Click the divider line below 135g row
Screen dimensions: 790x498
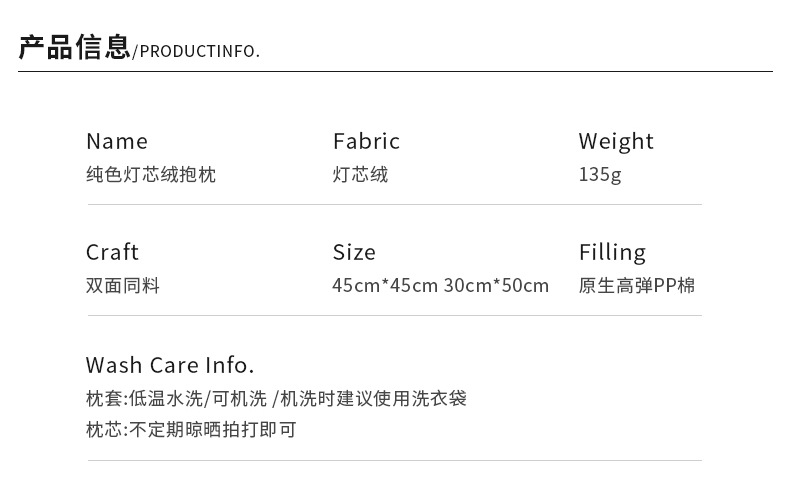tap(395, 204)
